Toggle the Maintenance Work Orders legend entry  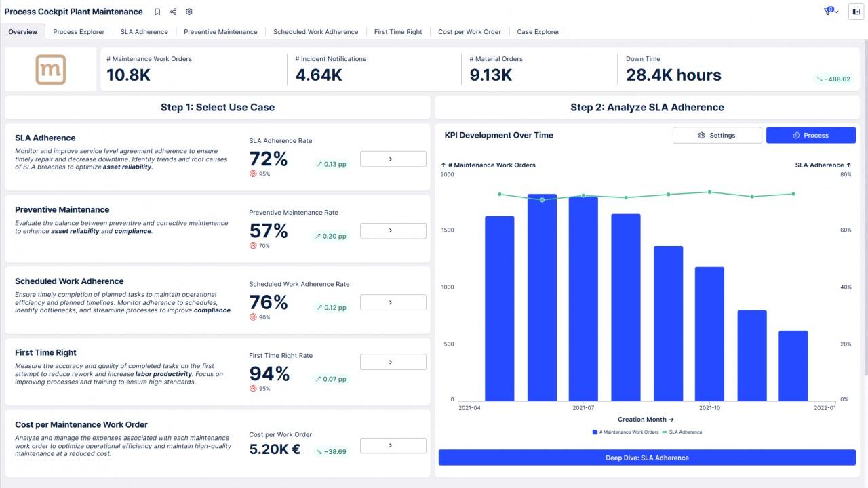(625, 432)
